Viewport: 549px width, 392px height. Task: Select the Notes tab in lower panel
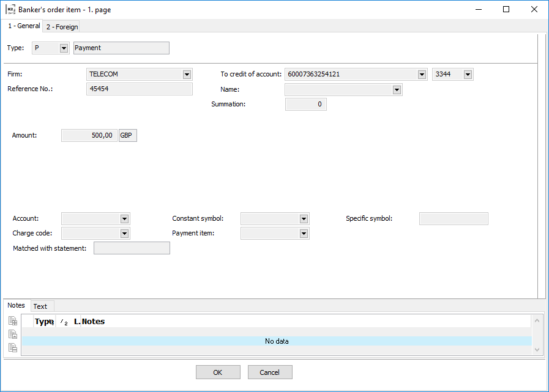pos(16,305)
